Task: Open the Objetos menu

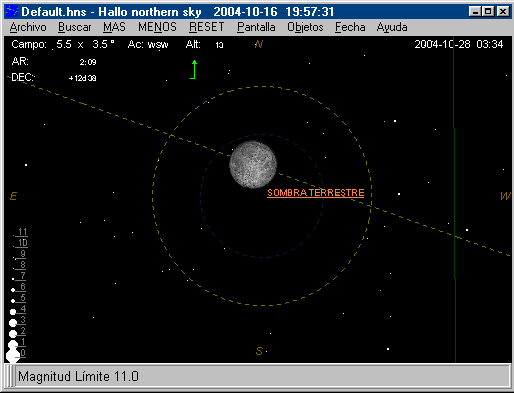Action: tap(305, 27)
